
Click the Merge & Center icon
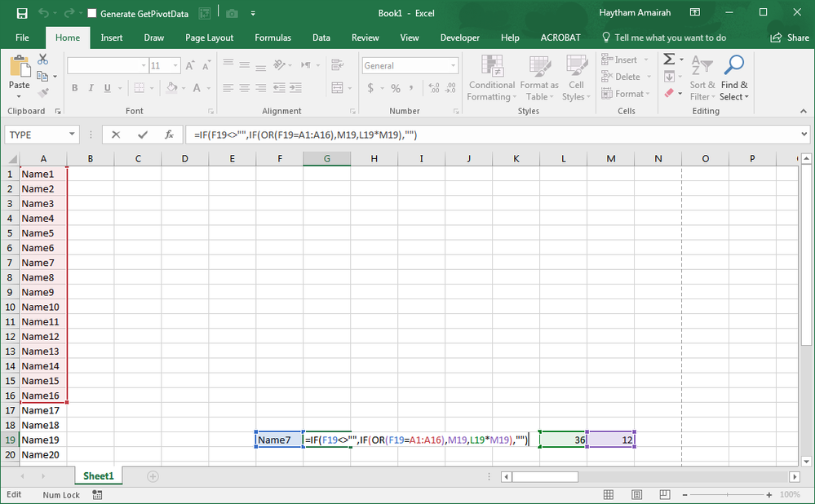[337, 88]
